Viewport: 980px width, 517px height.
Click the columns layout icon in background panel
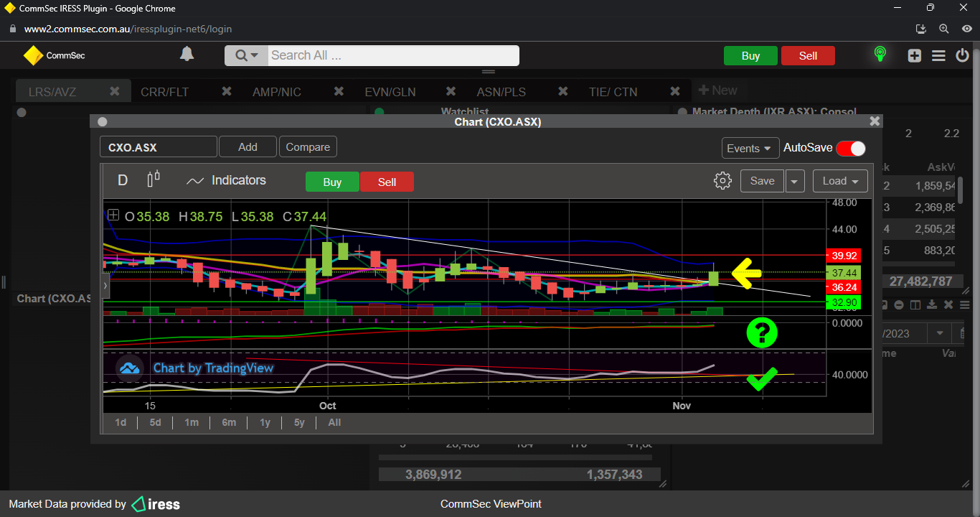[915, 304]
